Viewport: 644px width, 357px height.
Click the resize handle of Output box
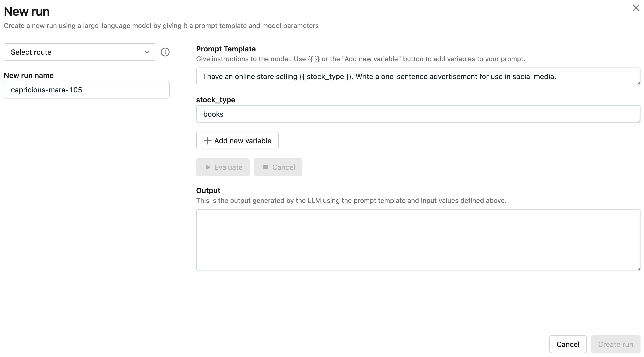point(638,269)
